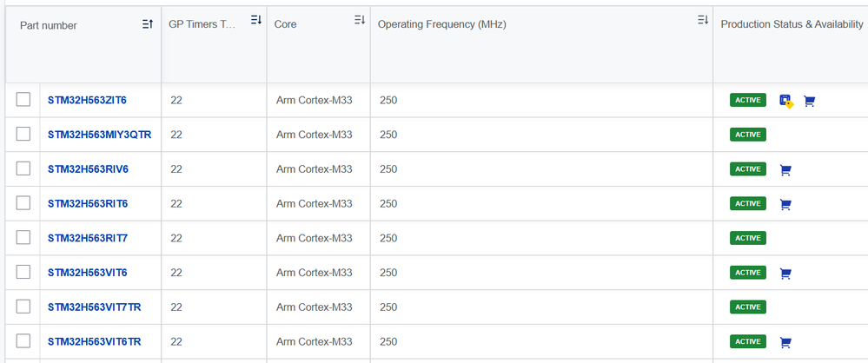
Task: Click ACTIVE badge in STM32H563VIT6TR row
Action: click(748, 341)
